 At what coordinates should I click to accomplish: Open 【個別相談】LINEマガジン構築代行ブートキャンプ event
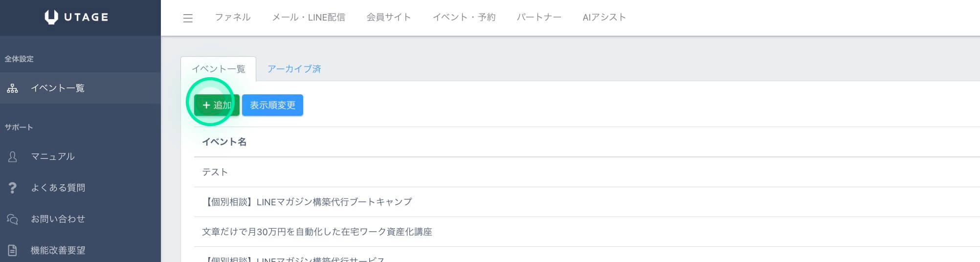(587, 202)
